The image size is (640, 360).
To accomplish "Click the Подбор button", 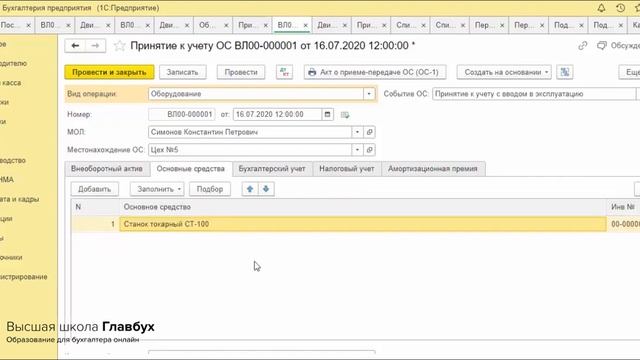I will pyautogui.click(x=210, y=189).
